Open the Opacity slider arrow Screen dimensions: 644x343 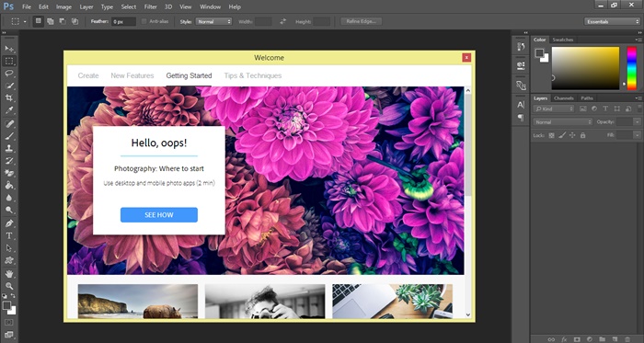pyautogui.click(x=637, y=122)
